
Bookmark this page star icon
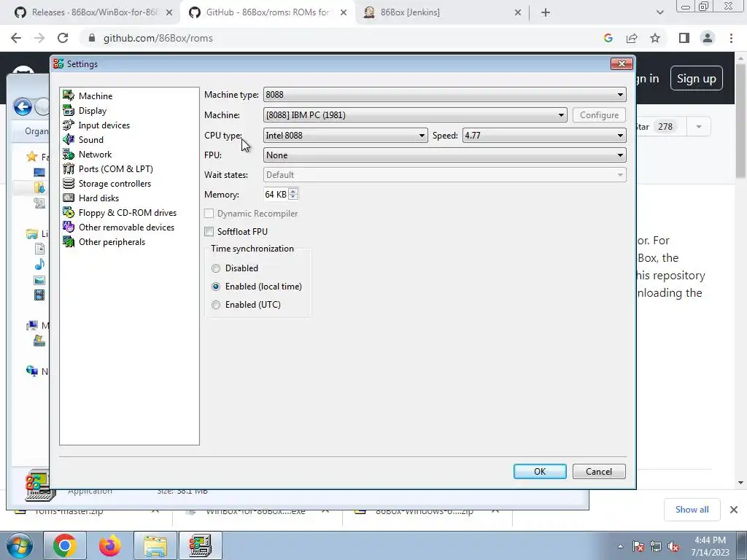click(x=655, y=38)
